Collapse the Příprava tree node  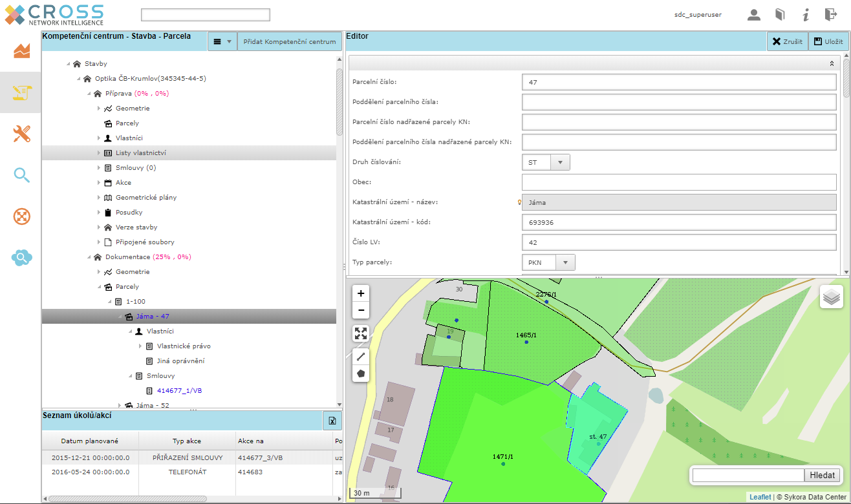pyautogui.click(x=89, y=94)
